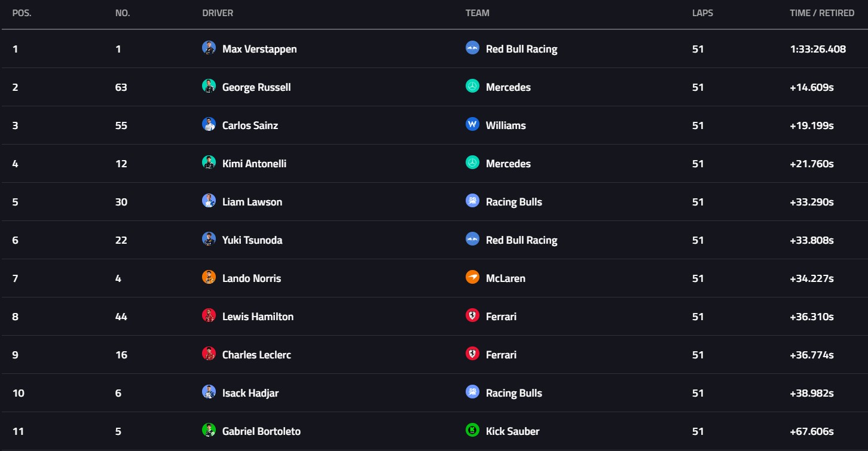The image size is (868, 451).
Task: Open Kimi Antonelli's driver name link
Action: (x=254, y=164)
